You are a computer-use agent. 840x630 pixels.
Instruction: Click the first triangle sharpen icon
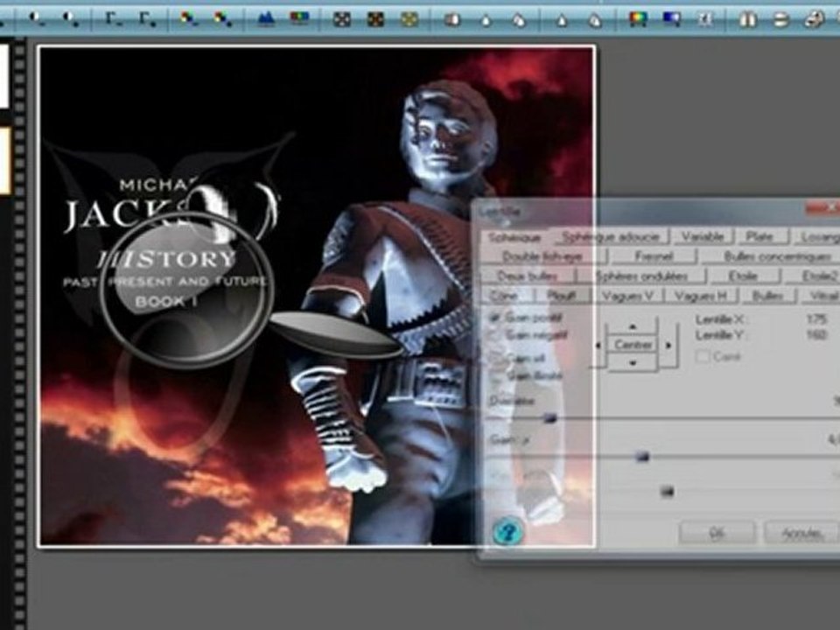[562, 20]
